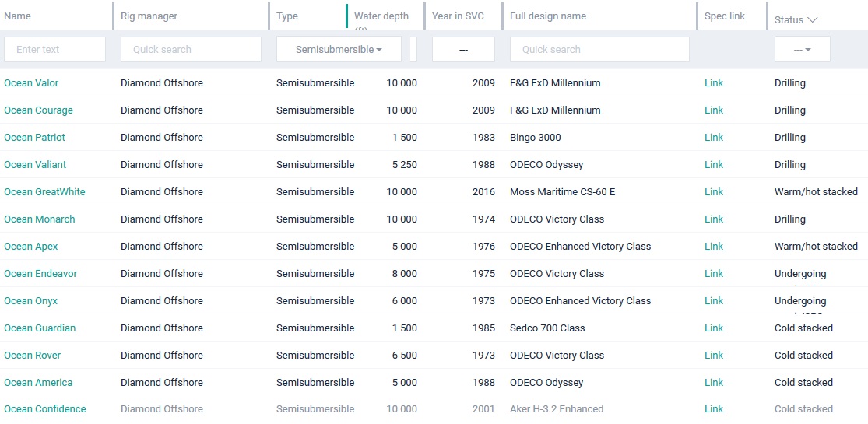
Task: Focus the Name filter text box
Action: pos(54,49)
